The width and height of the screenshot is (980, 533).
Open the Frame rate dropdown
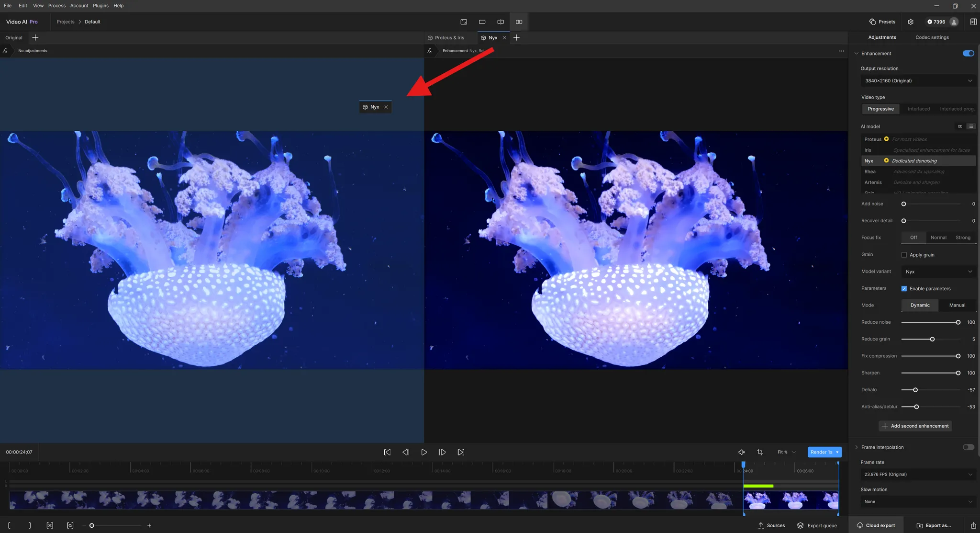[918, 475]
